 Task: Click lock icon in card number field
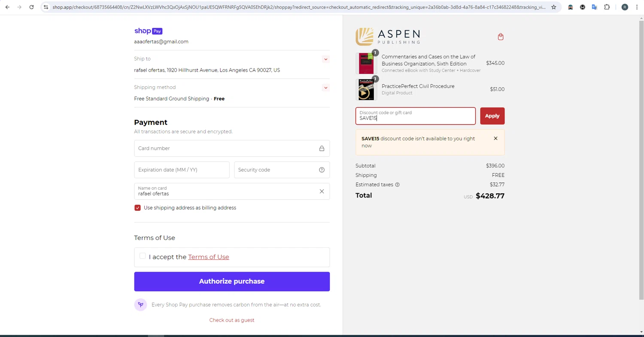coord(322,149)
